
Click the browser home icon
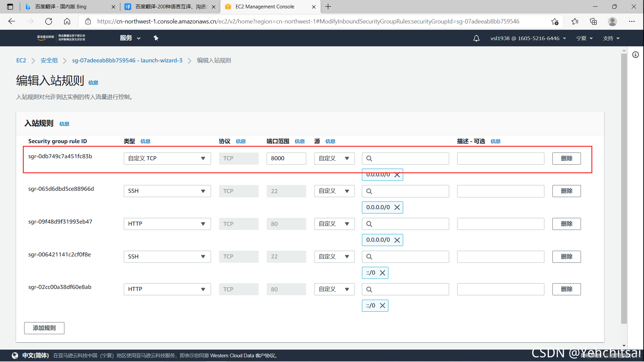tap(67, 21)
